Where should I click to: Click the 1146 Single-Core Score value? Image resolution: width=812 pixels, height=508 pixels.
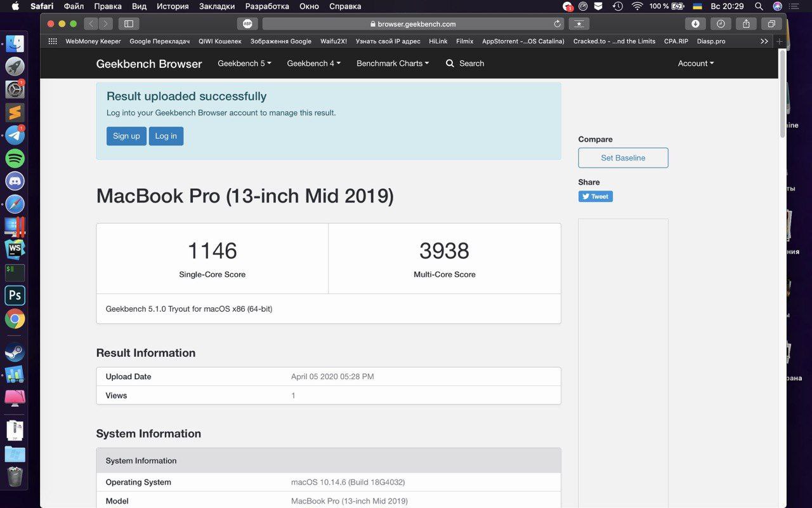point(213,251)
